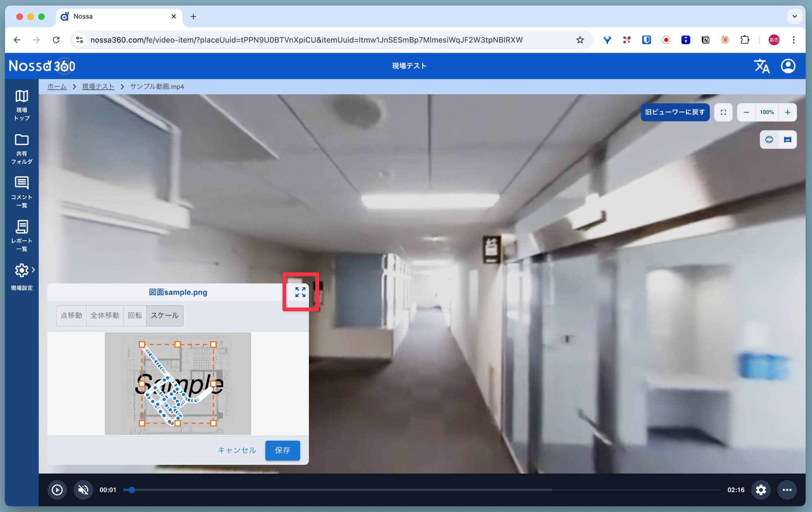The image size is (812, 512).
Task: Switch to flat panorama view mode
Action: tap(787, 140)
